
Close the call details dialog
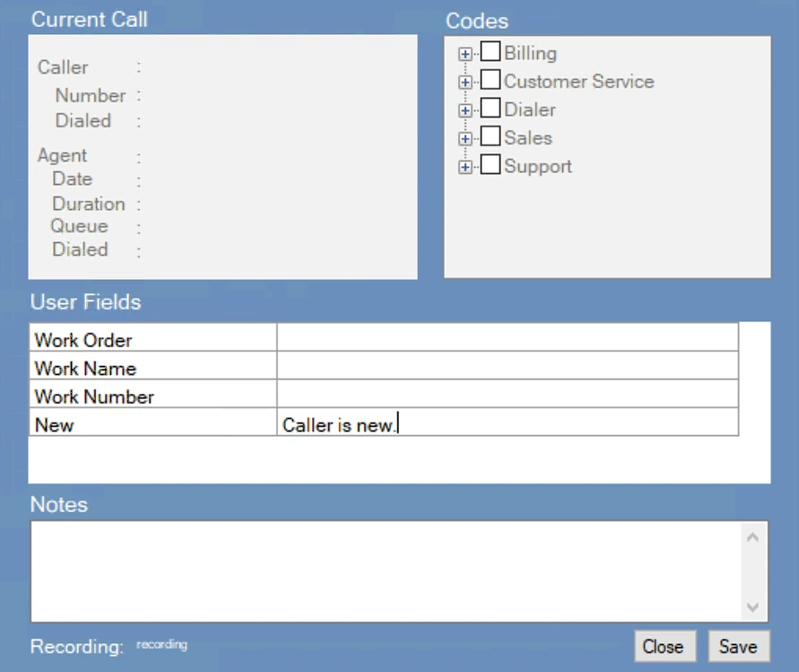tap(664, 647)
